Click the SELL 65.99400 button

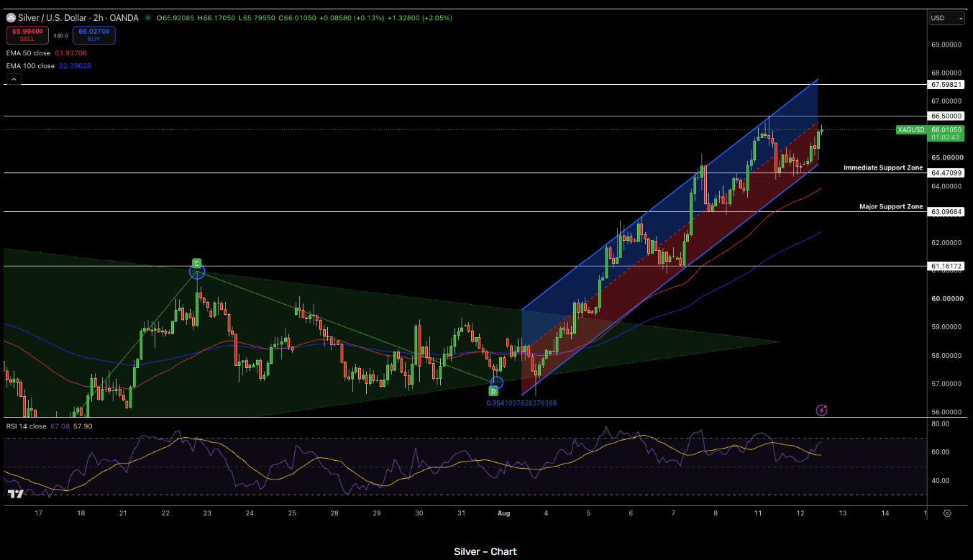pyautogui.click(x=27, y=35)
